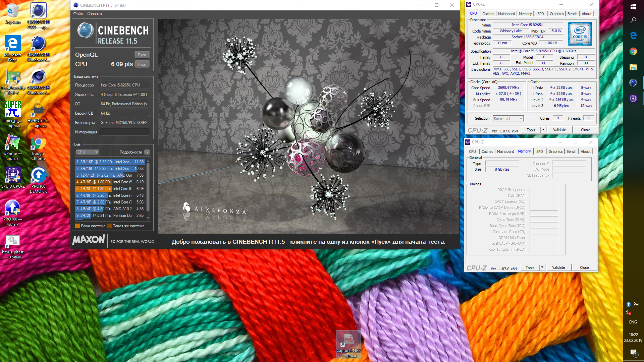The height and width of the screenshot is (362, 644).
Task: Click the orange Ваша система legend swatch
Action: [77, 226]
